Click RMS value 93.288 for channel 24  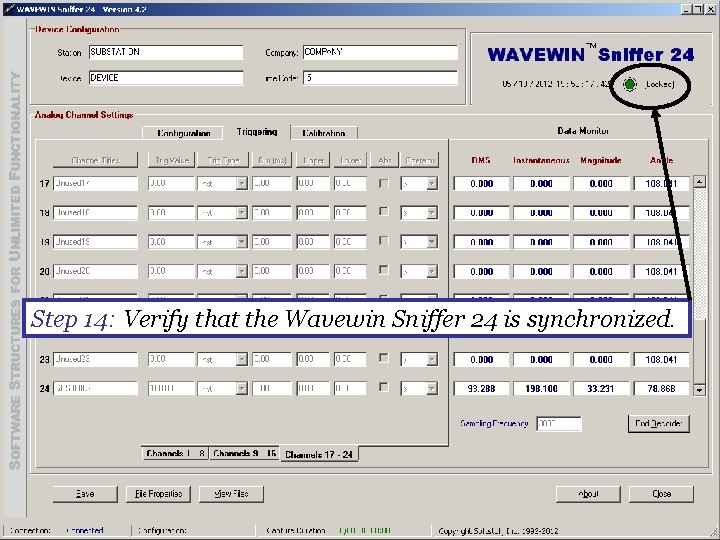[481, 388]
